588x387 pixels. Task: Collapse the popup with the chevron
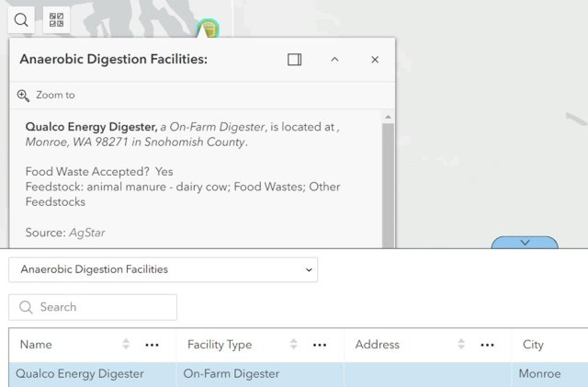[x=334, y=60]
